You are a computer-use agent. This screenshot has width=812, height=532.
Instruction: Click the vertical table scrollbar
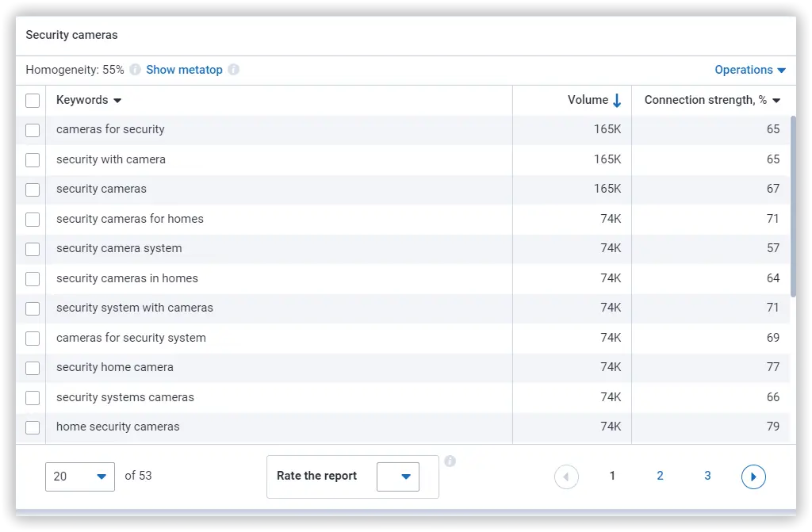pyautogui.click(x=793, y=206)
